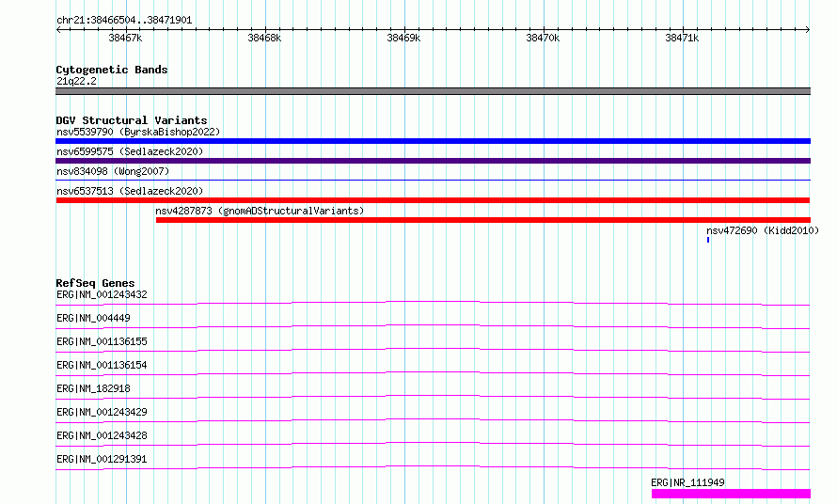Click the 38468k ruler tick label
Screen dimensions: 837x504
tap(264, 38)
